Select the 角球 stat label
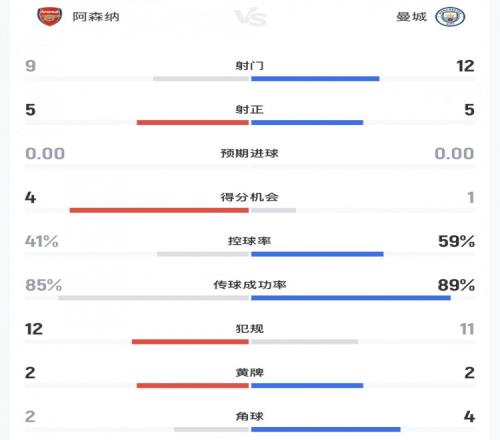Image resolution: width=500 pixels, height=440 pixels. tap(250, 416)
